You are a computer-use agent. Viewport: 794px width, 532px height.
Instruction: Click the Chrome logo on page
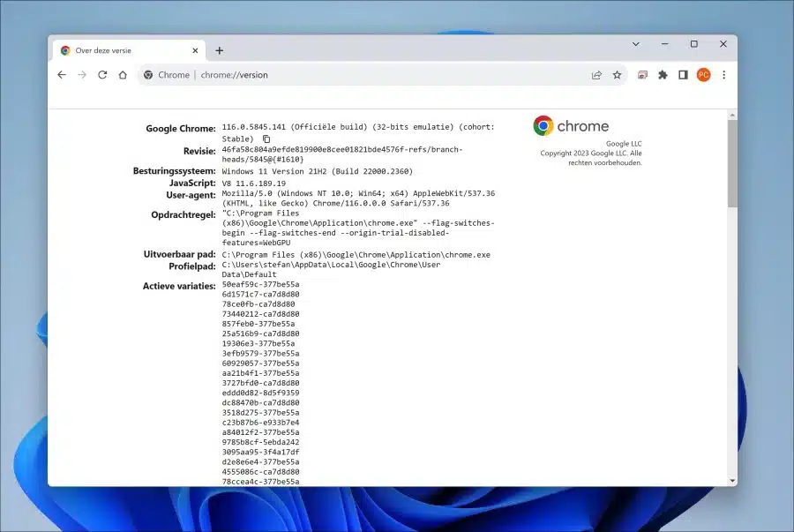pos(571,125)
